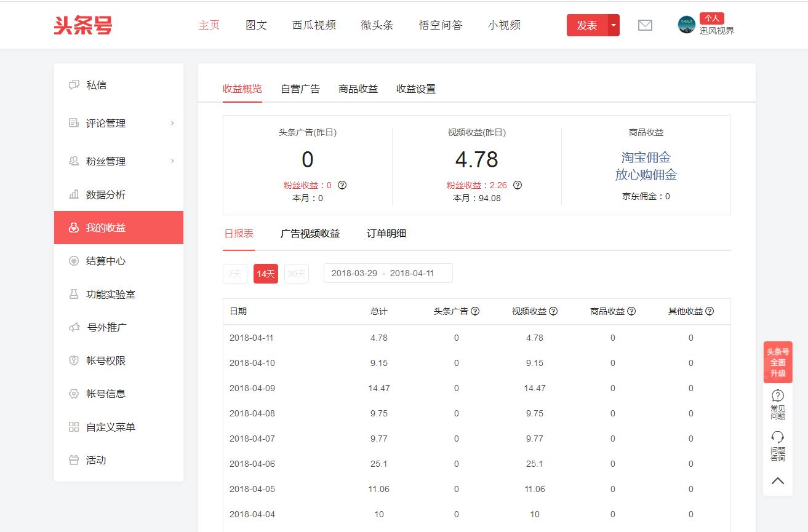Click the 头条号全面升级 banner

point(778,362)
